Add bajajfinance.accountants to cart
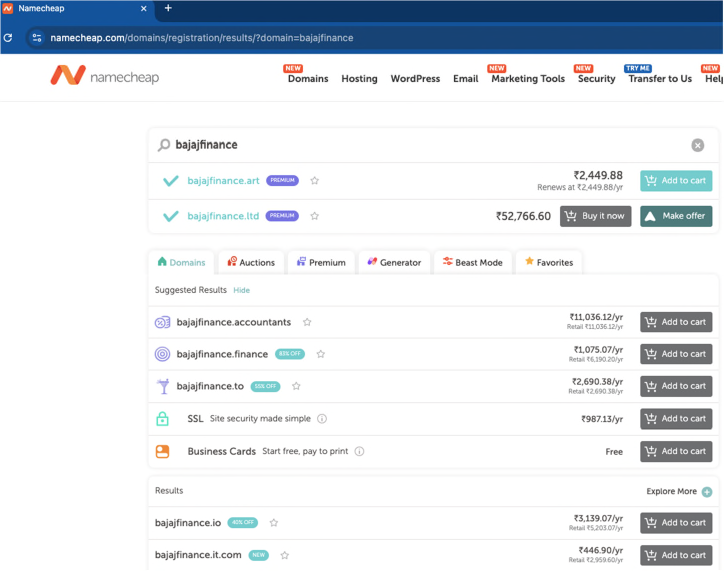Image resolution: width=724 pixels, height=571 pixels. point(676,322)
